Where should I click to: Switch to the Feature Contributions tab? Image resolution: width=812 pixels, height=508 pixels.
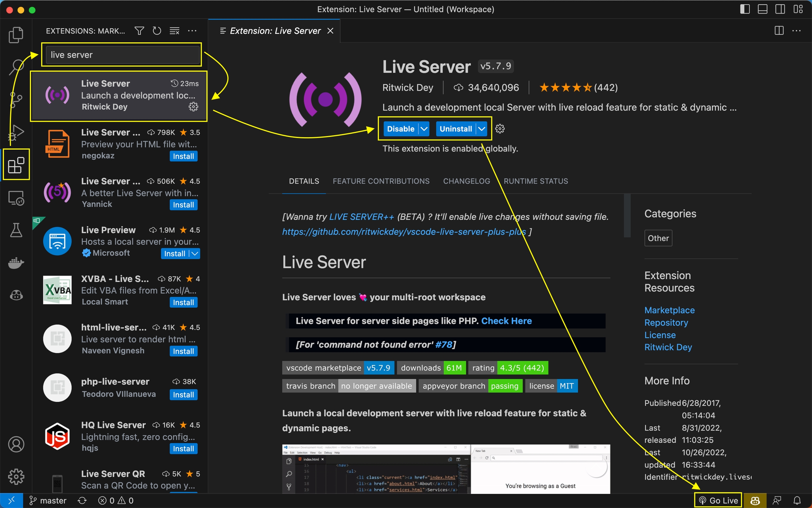[381, 181]
